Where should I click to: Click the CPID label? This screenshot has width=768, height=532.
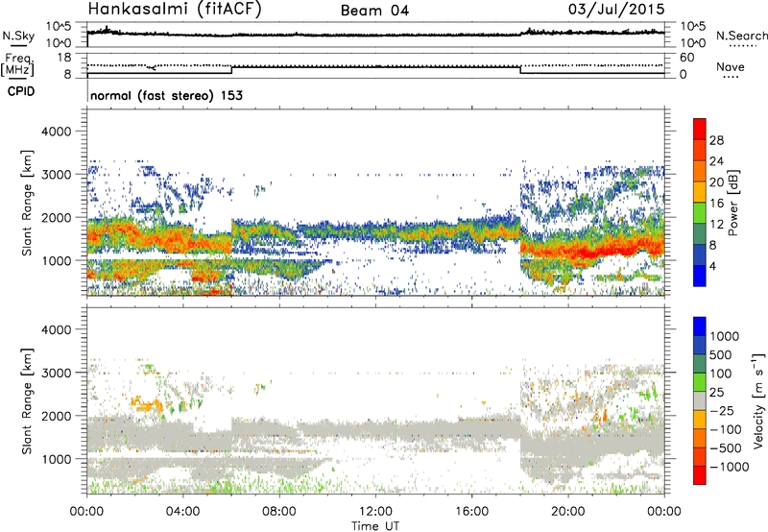click(x=21, y=91)
